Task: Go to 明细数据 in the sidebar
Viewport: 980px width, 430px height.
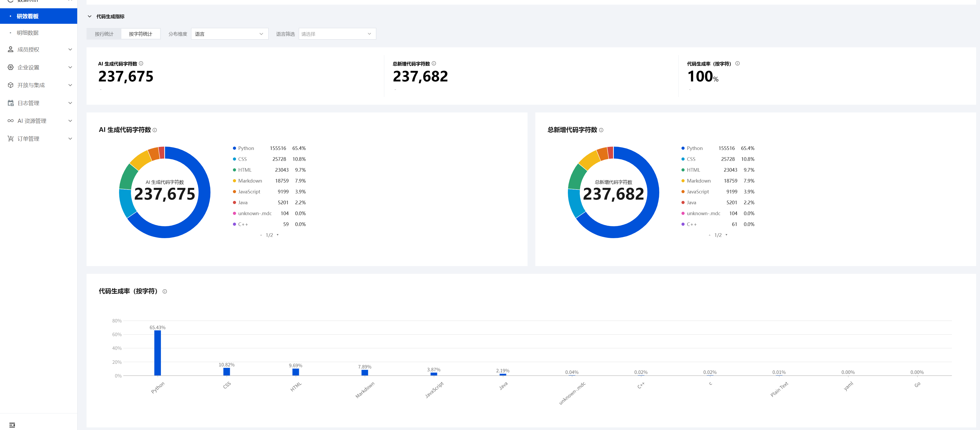Action: point(27,33)
